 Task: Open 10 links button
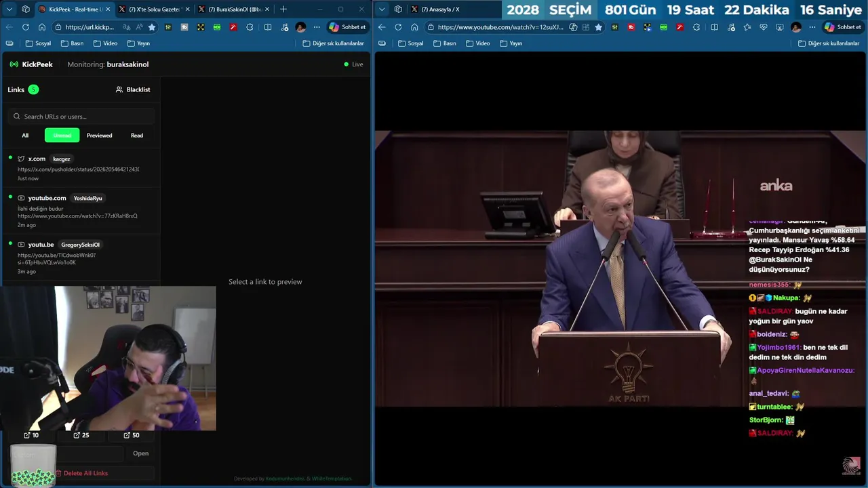31,435
